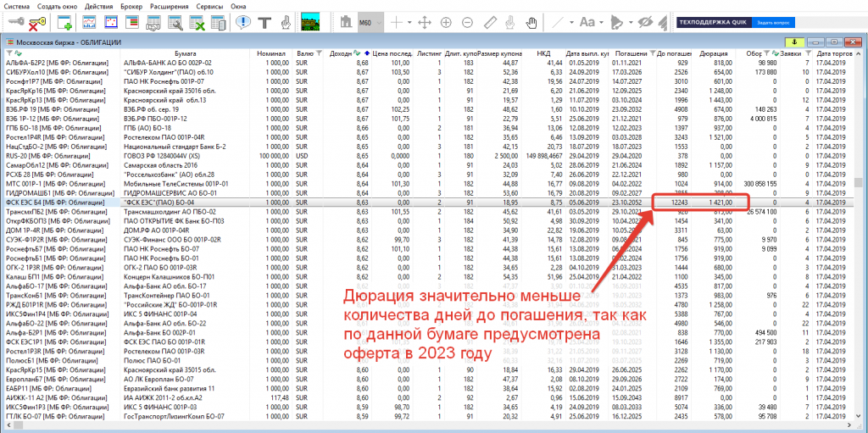Click the handshake deals table icon

pyautogui.click(x=154, y=23)
